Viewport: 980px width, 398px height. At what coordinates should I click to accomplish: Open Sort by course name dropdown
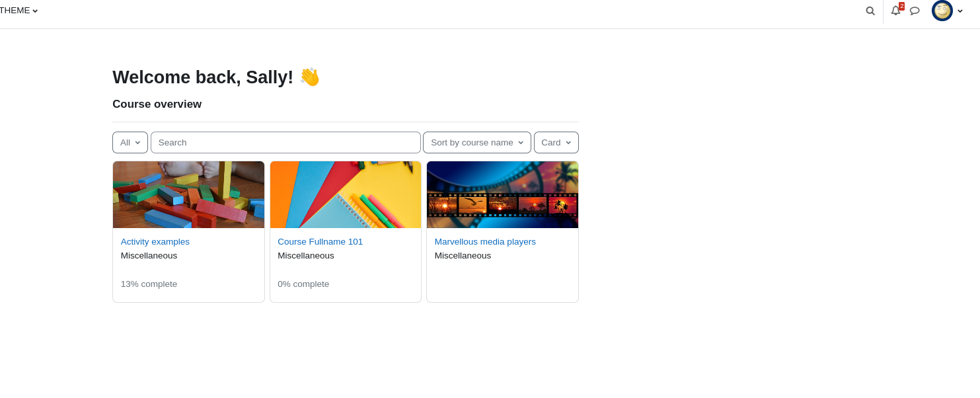pos(477,142)
